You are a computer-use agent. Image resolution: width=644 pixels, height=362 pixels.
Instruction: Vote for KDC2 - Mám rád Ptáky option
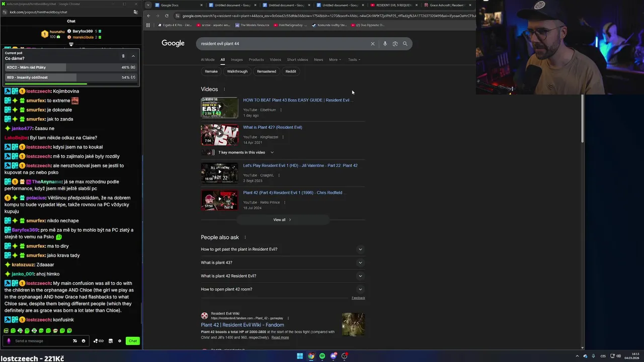click(x=70, y=67)
